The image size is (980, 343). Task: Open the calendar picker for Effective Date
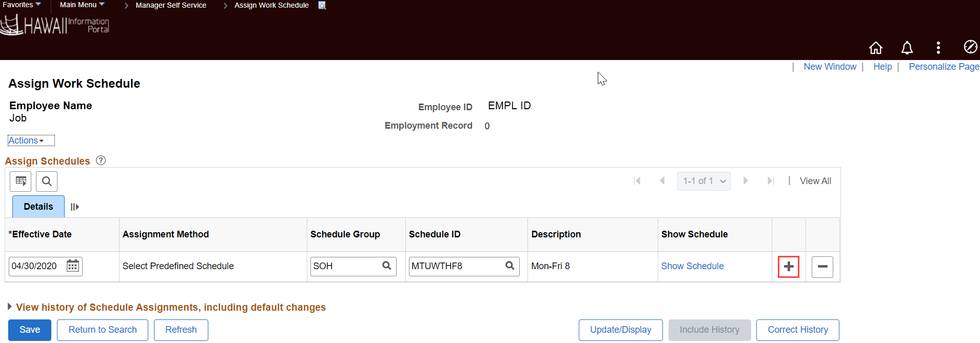pos(73,266)
